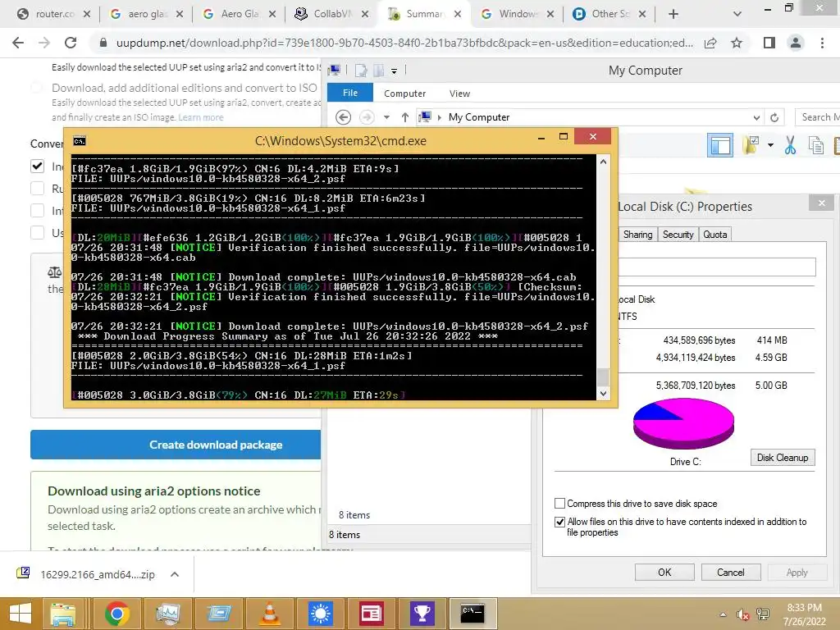Uncheck 'Allow files on this drive to have contents indexed'
This screenshot has width=840, height=630.
click(559, 522)
